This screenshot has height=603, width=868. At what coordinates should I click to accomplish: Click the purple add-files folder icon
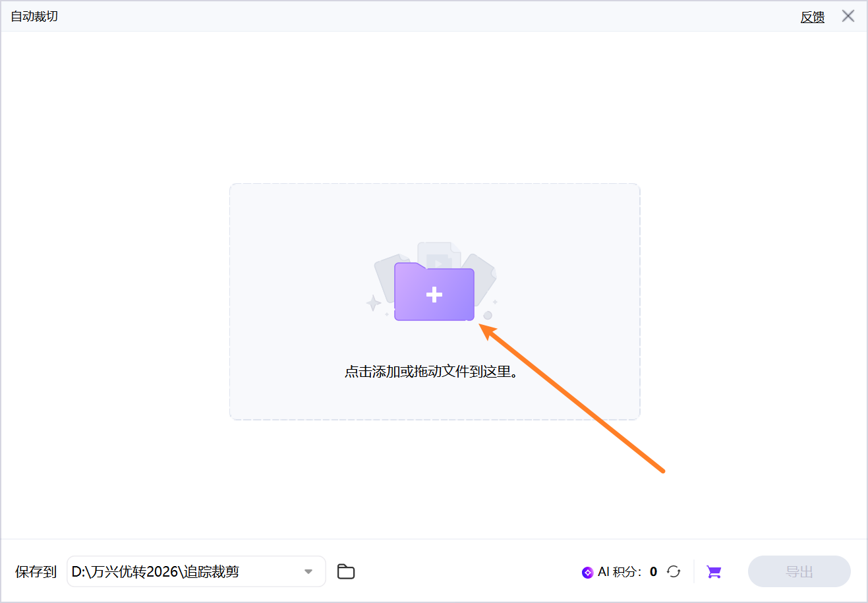[434, 293]
